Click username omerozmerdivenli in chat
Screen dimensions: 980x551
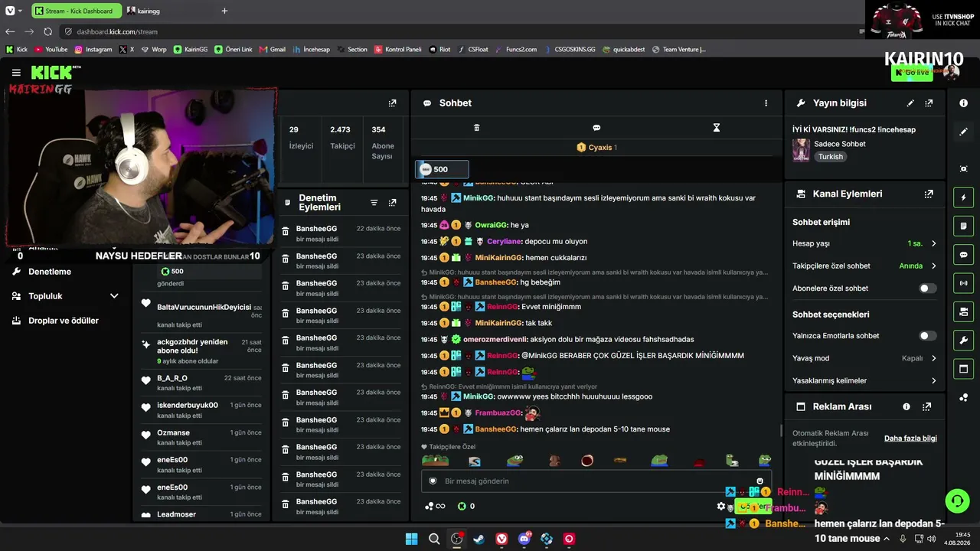[x=496, y=340]
